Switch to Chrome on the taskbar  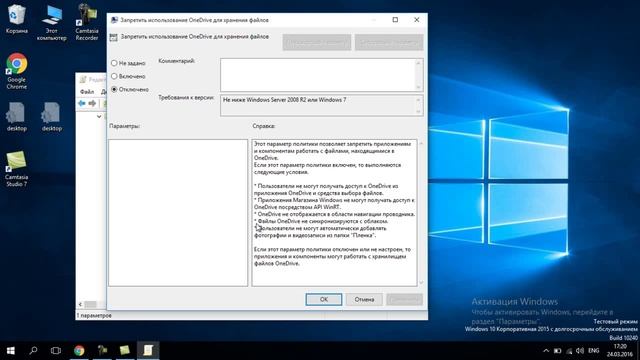click(x=79, y=350)
